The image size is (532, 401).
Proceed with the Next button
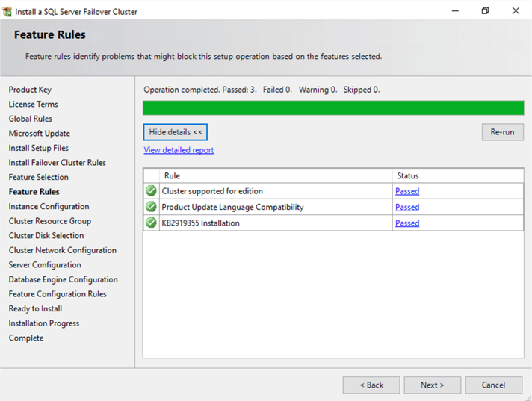432,385
